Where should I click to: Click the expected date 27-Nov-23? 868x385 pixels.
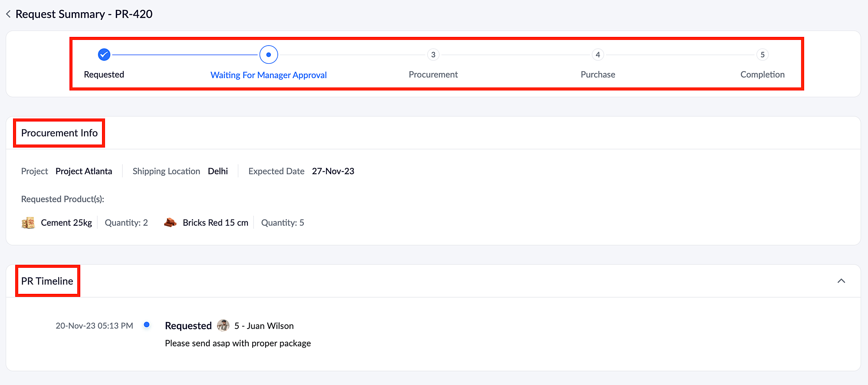tap(333, 171)
